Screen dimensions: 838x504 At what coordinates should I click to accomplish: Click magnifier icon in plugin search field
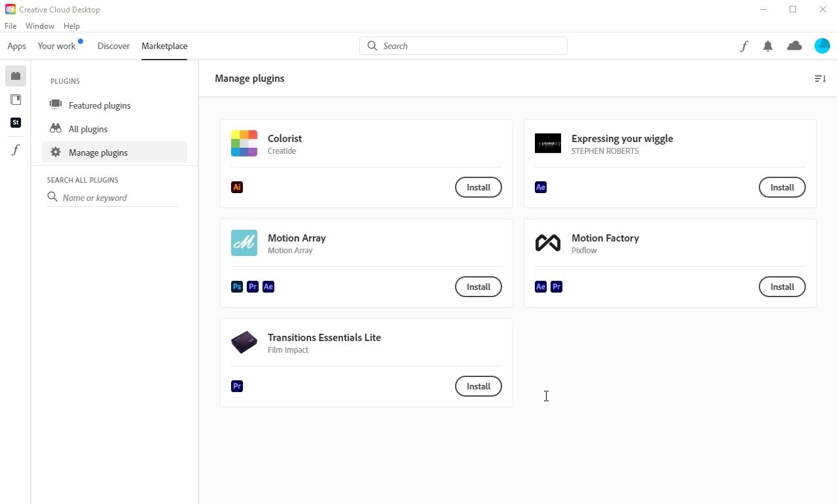[52, 197]
